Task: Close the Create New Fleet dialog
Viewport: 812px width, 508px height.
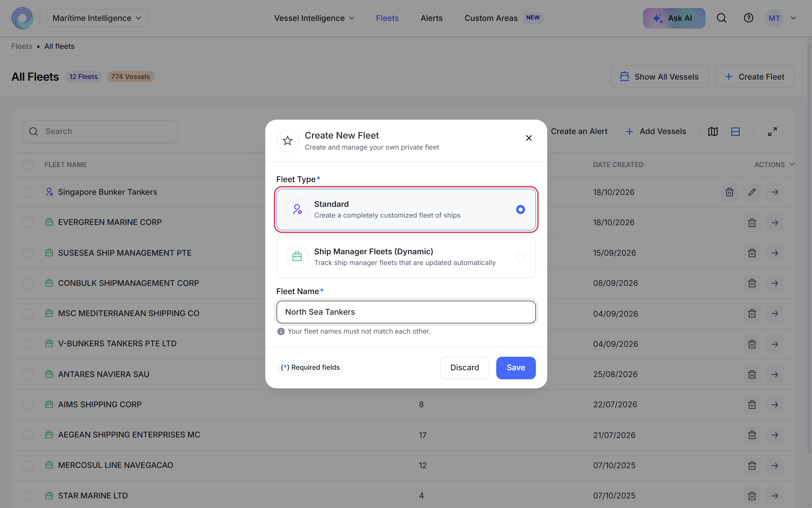Action: tap(529, 138)
